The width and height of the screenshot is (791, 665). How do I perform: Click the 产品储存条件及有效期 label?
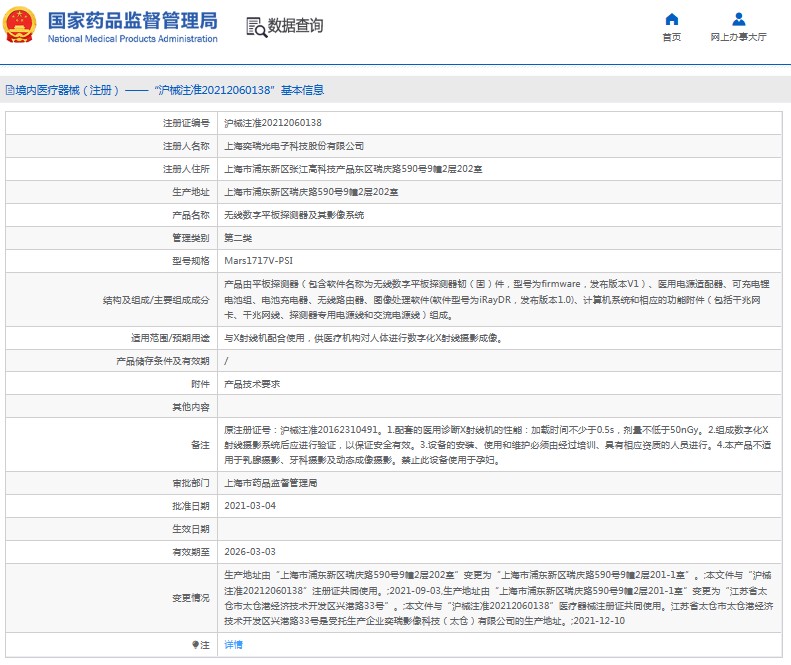163,361
